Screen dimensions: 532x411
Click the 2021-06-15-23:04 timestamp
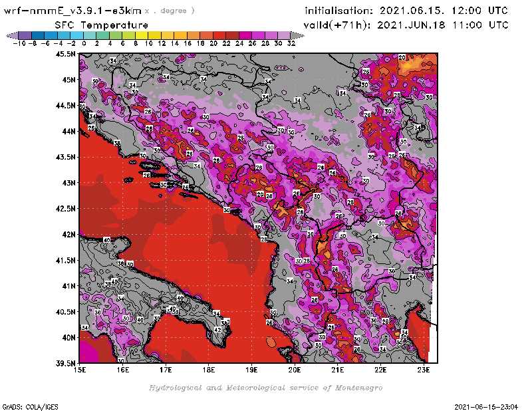click(x=486, y=406)
